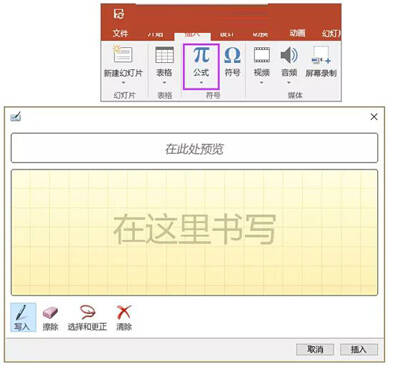This screenshot has width=400, height=369.
Task: Click the 公式 pi equation icon
Action: pos(201,55)
